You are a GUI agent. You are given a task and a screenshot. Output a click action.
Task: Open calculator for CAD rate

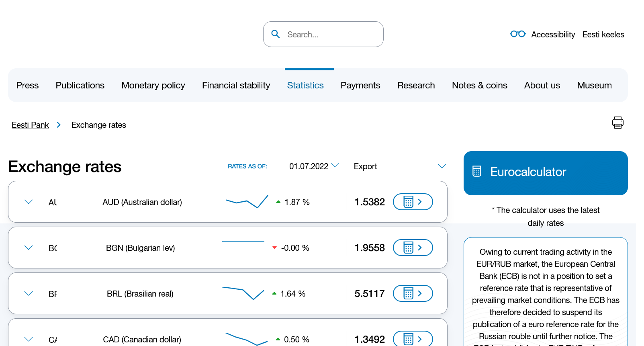pyautogui.click(x=413, y=339)
